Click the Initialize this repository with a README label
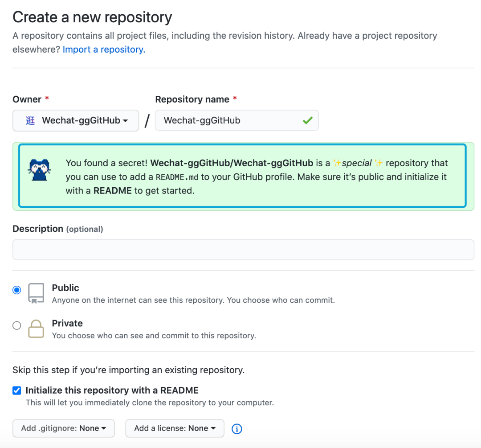 [112, 390]
